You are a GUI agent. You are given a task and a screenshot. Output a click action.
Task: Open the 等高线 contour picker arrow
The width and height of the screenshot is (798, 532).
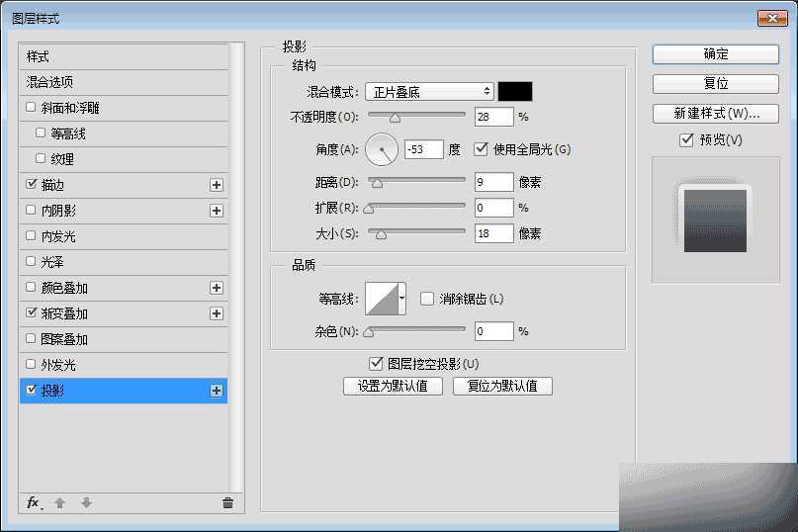[402, 299]
